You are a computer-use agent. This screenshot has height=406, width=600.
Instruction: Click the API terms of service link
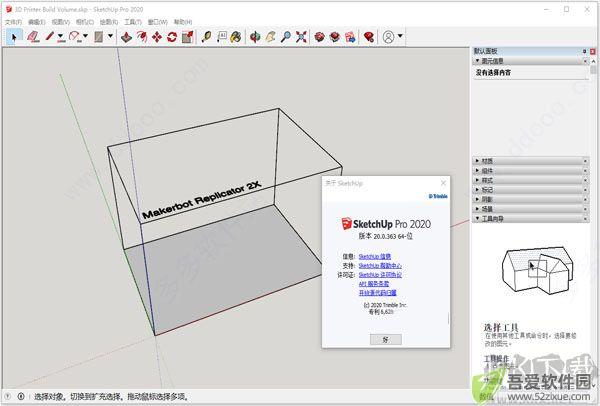[x=373, y=284]
